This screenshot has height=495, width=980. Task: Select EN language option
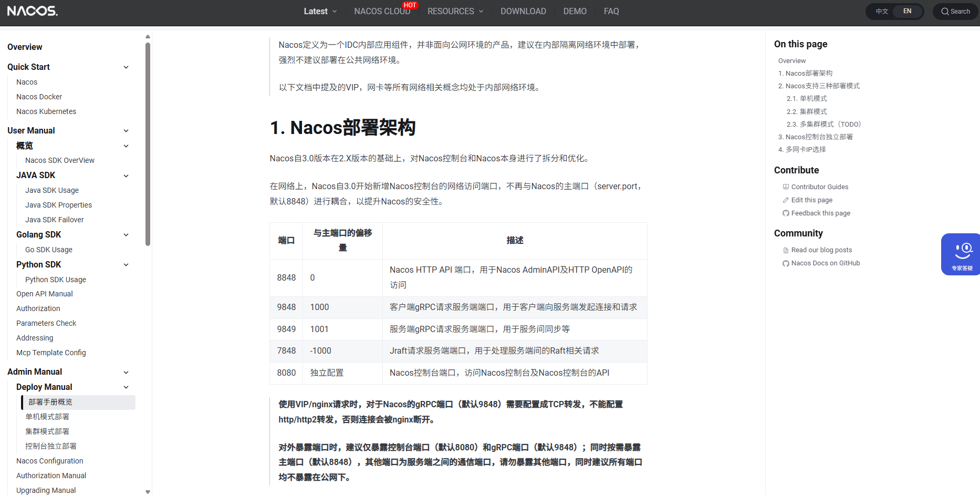click(x=907, y=11)
